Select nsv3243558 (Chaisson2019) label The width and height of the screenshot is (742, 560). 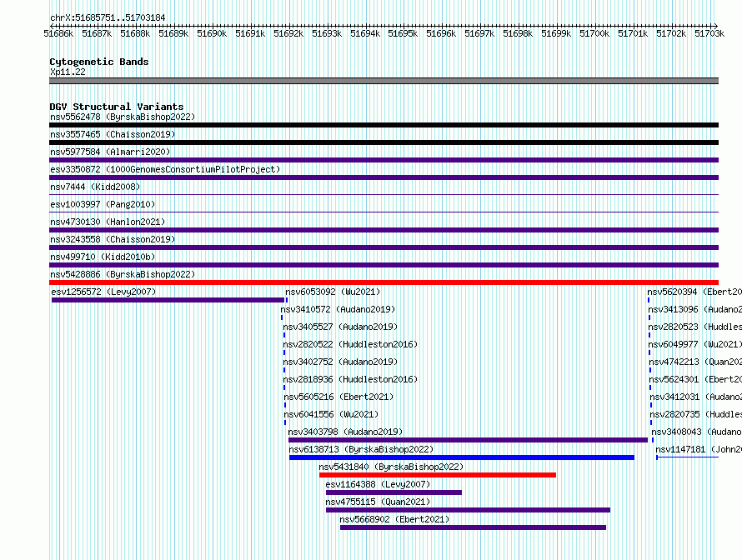113,239
